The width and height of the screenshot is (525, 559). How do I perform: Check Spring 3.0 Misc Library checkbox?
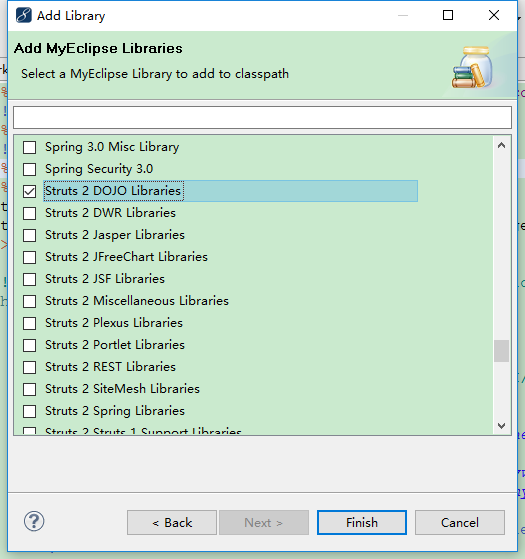click(29, 147)
